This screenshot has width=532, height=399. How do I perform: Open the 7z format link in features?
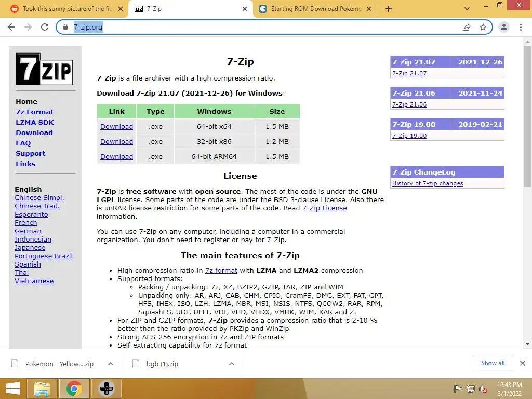pos(221,270)
